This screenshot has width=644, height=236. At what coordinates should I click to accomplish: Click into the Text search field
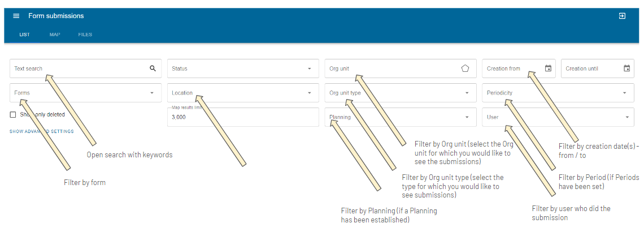point(85,68)
